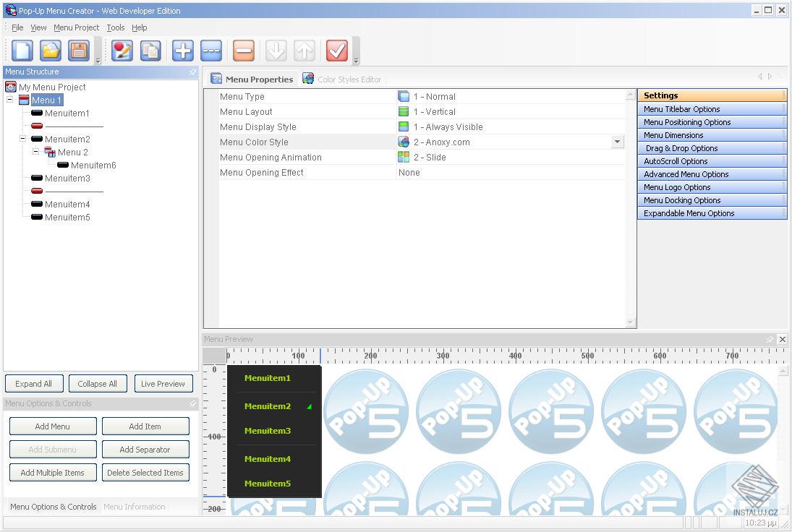The width and height of the screenshot is (792, 532).
Task: Click the Live Preview button
Action: point(163,383)
